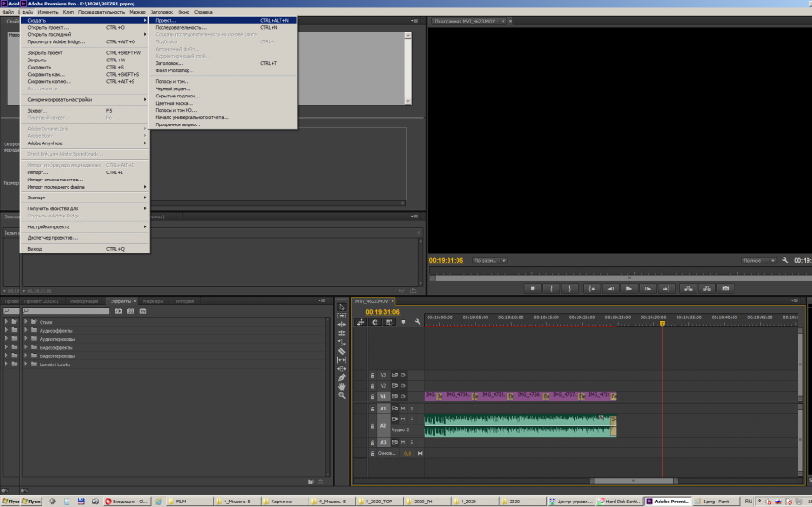Viewport: 812px width, 507px height.
Task: Open Экспорт submenu
Action: coord(85,198)
